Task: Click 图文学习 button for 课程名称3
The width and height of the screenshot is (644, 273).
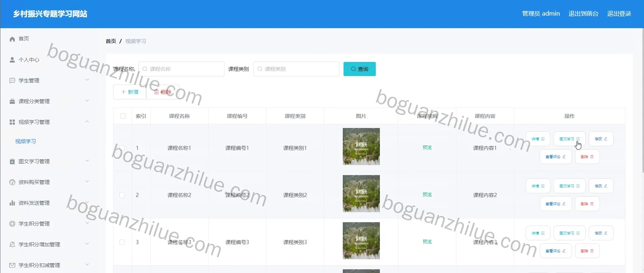Action: 569,233
